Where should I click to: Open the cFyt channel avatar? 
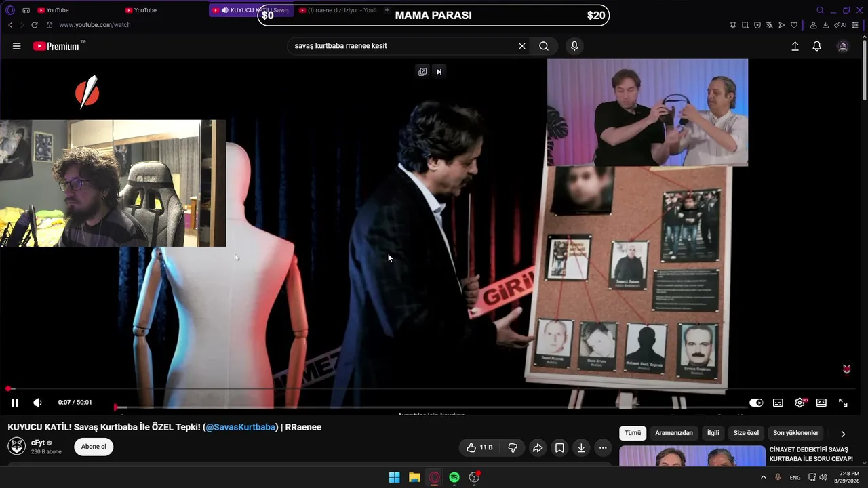point(17,447)
